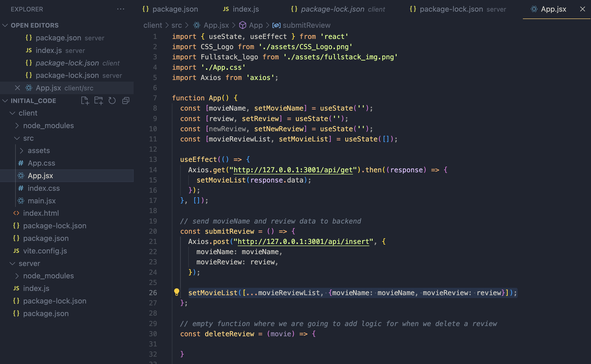Open explorer views and more actions menu

click(x=121, y=9)
